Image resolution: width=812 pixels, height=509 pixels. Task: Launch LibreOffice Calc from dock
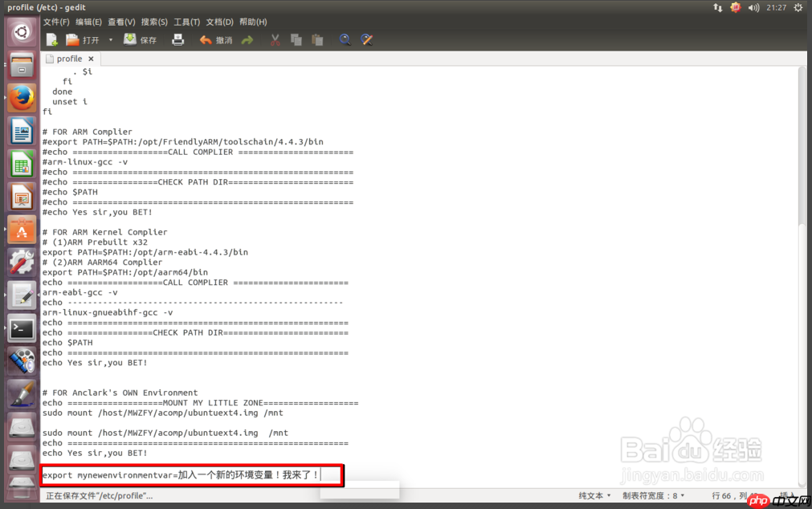pyautogui.click(x=22, y=164)
